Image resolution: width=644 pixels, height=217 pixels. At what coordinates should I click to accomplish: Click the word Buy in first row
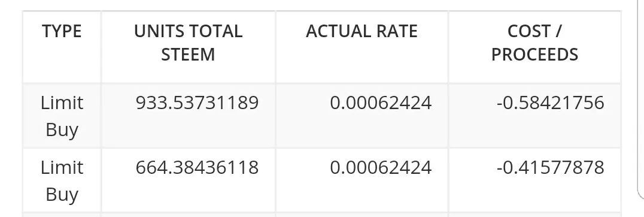[62, 130]
